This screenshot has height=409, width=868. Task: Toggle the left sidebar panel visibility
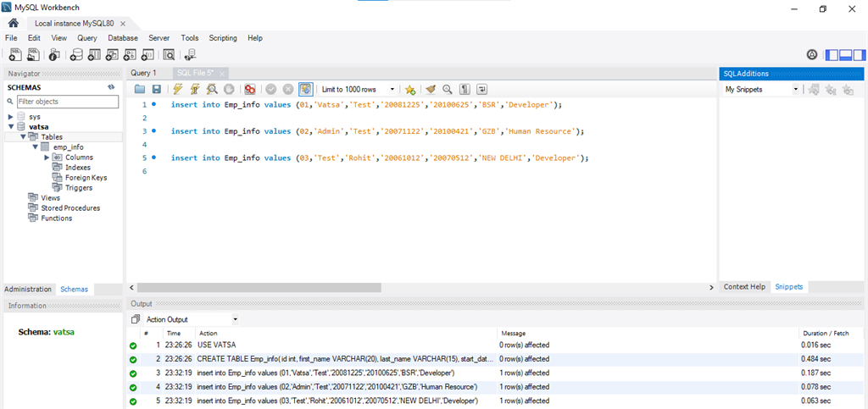point(832,55)
